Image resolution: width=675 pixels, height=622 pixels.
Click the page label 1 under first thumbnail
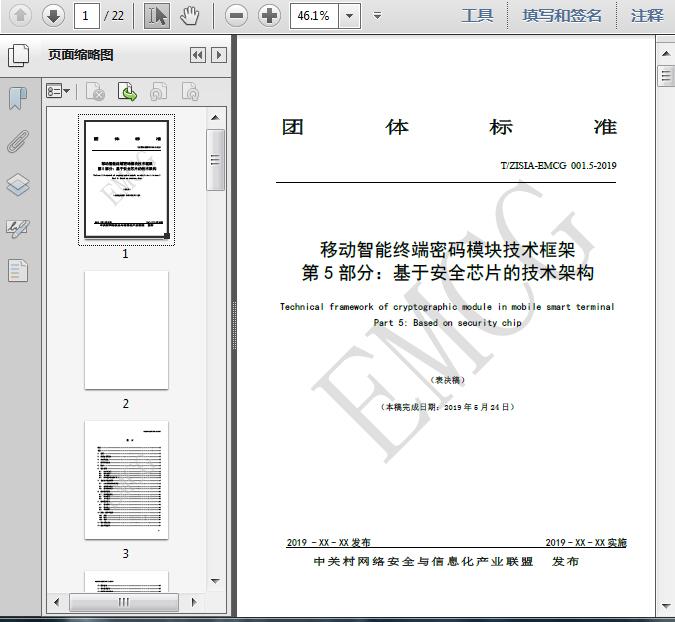[125, 254]
